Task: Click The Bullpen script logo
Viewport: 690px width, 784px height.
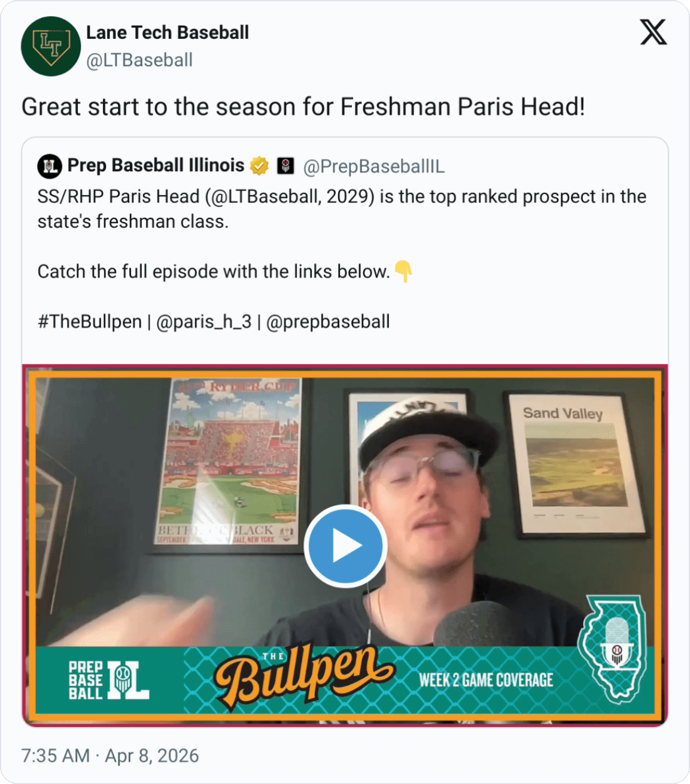Action: pyautogui.click(x=304, y=674)
